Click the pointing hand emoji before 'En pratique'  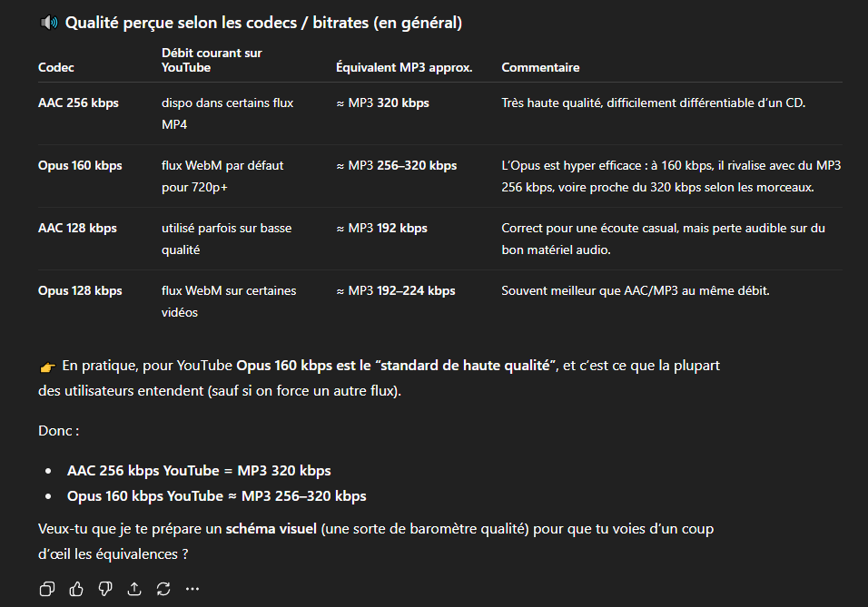tap(48, 367)
